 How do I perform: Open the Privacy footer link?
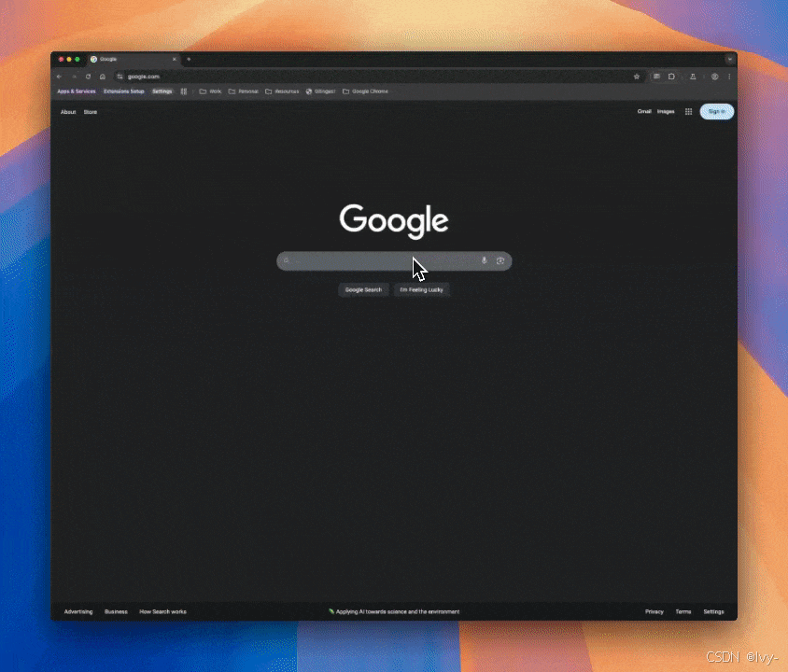pos(654,611)
